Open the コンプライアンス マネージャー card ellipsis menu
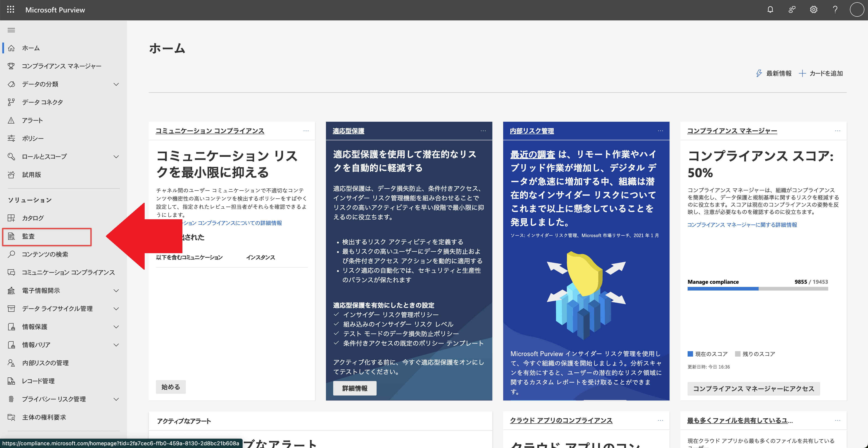 point(838,131)
